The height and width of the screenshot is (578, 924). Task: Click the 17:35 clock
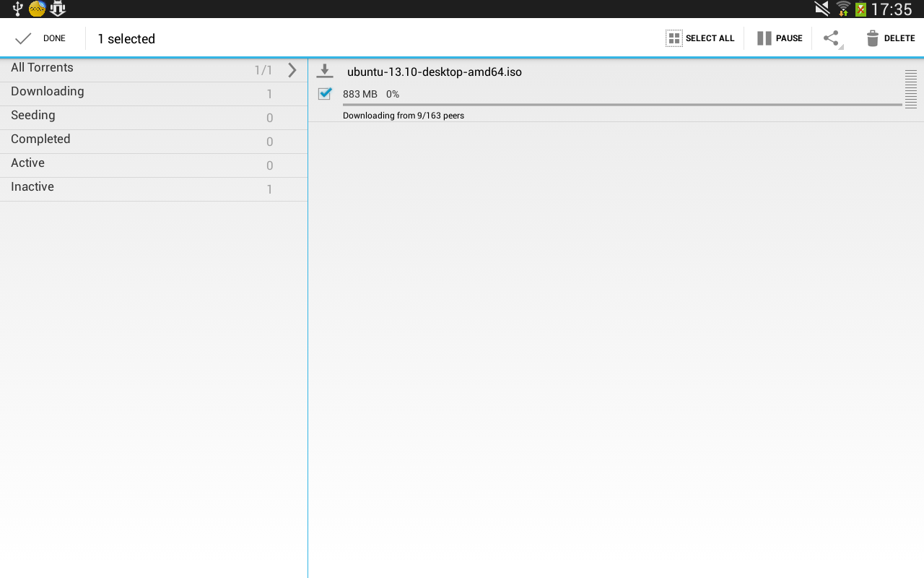click(892, 9)
